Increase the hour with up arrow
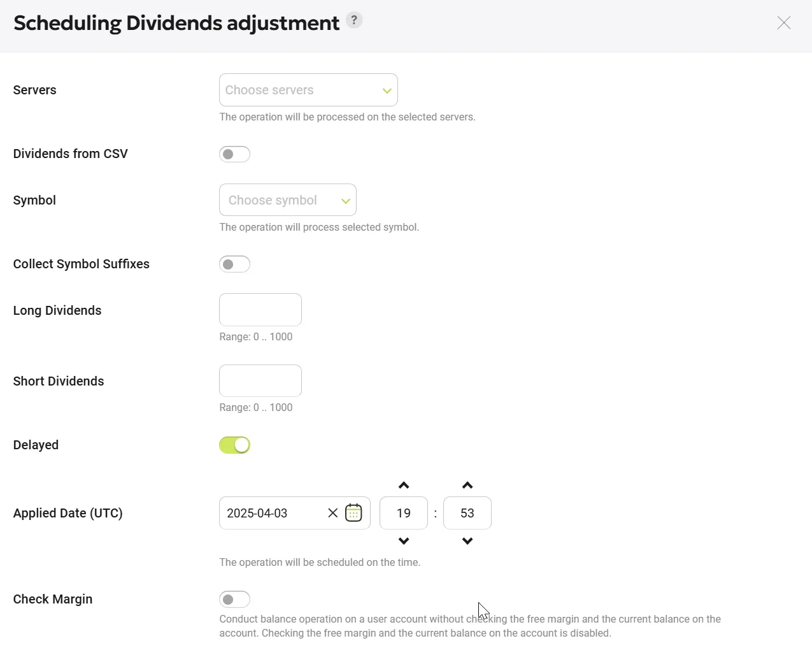The height and width of the screenshot is (657, 812). click(404, 486)
